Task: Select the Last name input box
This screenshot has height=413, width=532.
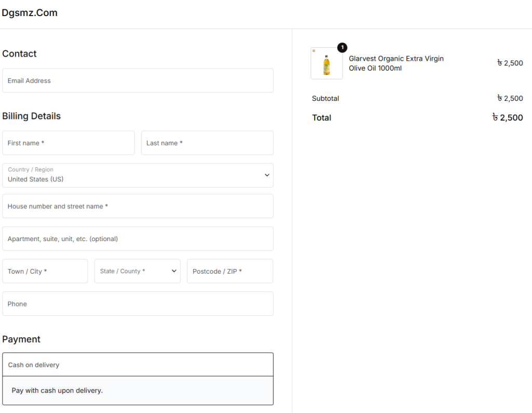Action: pos(207,143)
